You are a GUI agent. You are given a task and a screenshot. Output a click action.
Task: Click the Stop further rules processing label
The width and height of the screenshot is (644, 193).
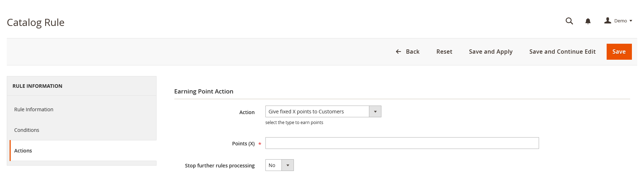coord(220,166)
